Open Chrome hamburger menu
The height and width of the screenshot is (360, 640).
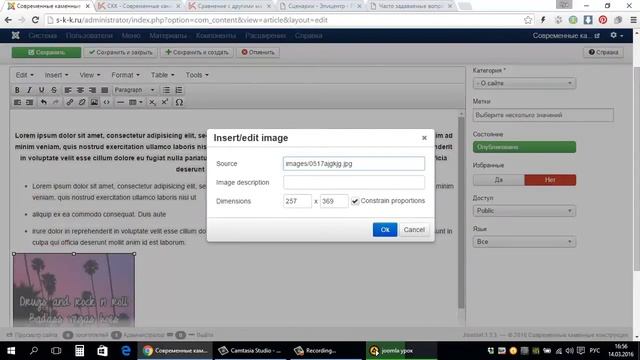633,20
